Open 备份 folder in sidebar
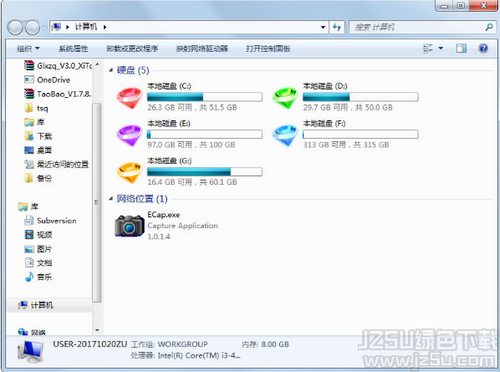500x372 pixels. tap(38, 179)
